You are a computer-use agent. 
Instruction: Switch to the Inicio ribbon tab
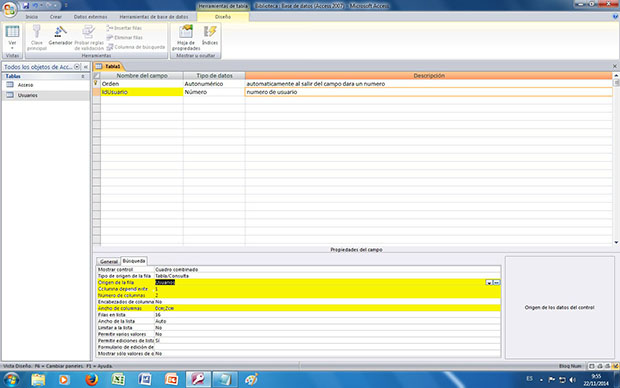point(32,17)
